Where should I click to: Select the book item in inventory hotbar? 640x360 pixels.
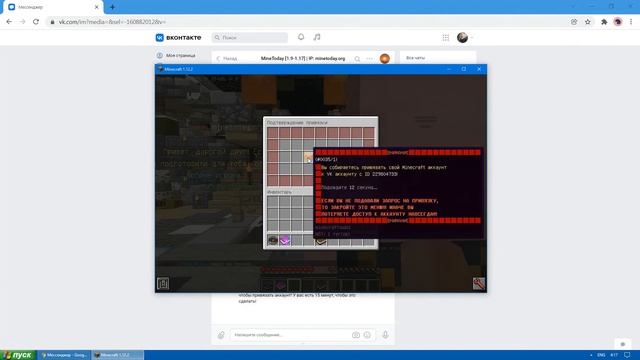pos(321,242)
